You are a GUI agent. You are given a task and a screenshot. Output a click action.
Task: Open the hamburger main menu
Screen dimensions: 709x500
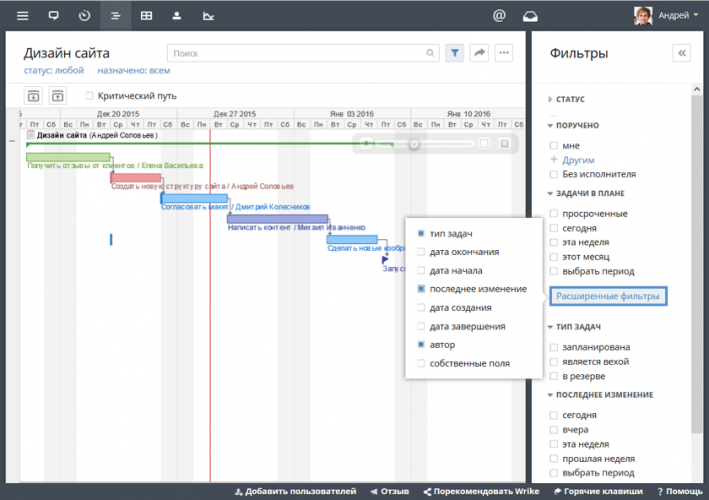22,16
